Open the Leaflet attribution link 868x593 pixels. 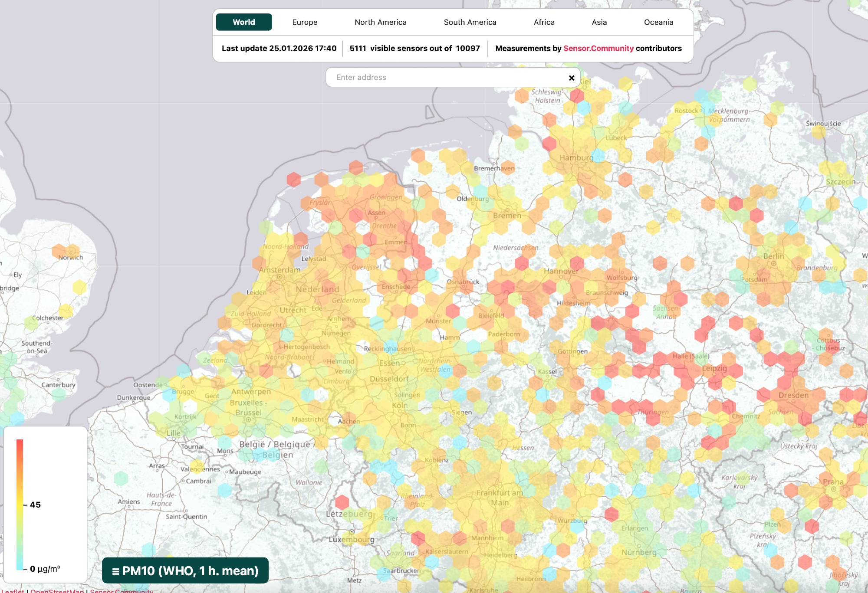pyautogui.click(x=12, y=591)
